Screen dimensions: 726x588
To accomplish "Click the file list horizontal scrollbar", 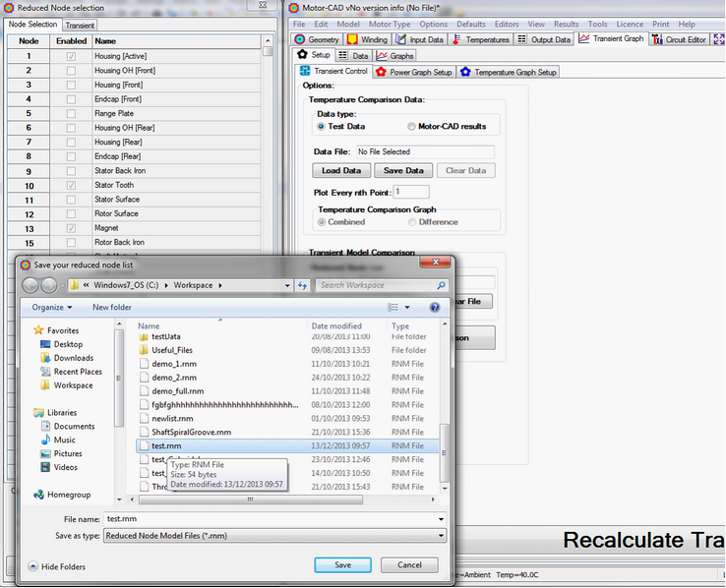I will point(251,500).
